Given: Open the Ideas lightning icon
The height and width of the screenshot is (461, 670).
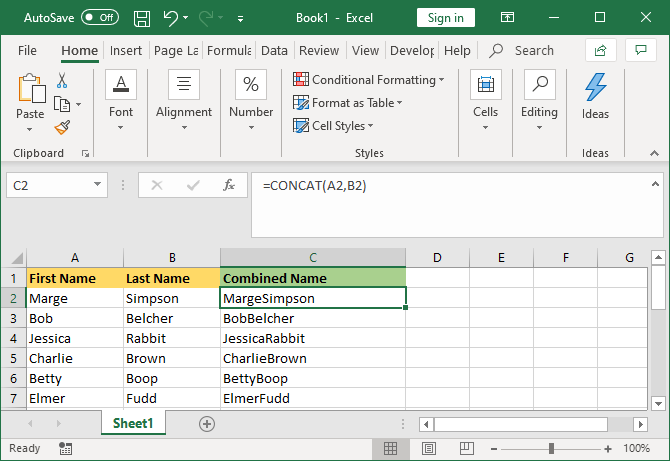Looking at the screenshot, I should [595, 88].
